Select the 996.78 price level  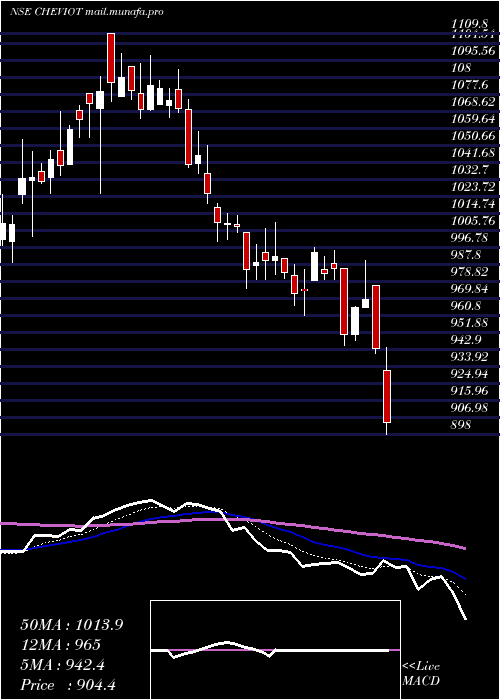coord(470,237)
